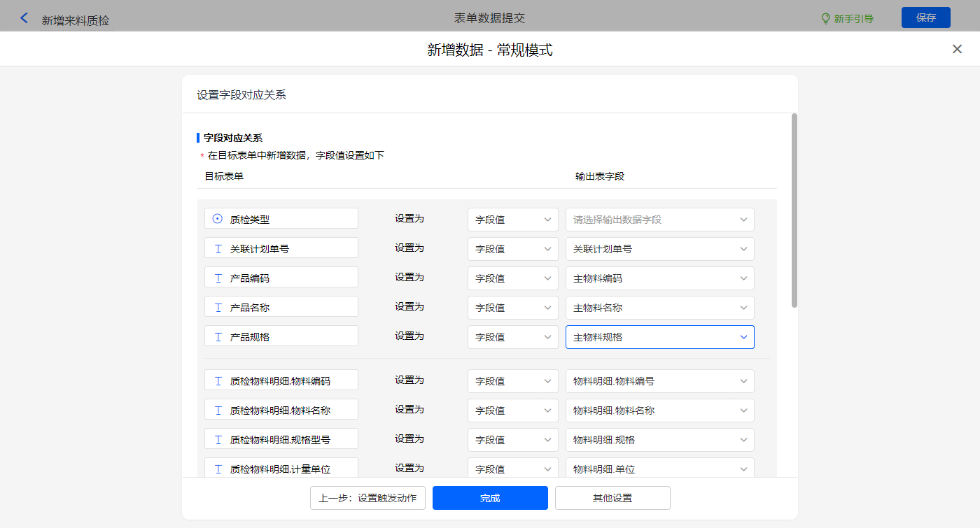Viewport: 980px width, 528px height.
Task: Open the 字段值 dropdown in the 产品名称 row
Action: 512,308
